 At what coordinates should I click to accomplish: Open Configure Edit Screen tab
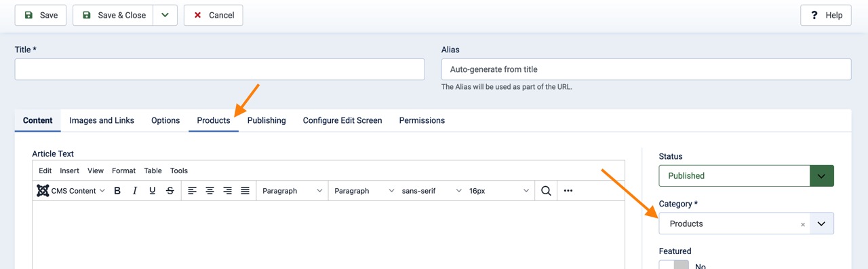342,120
